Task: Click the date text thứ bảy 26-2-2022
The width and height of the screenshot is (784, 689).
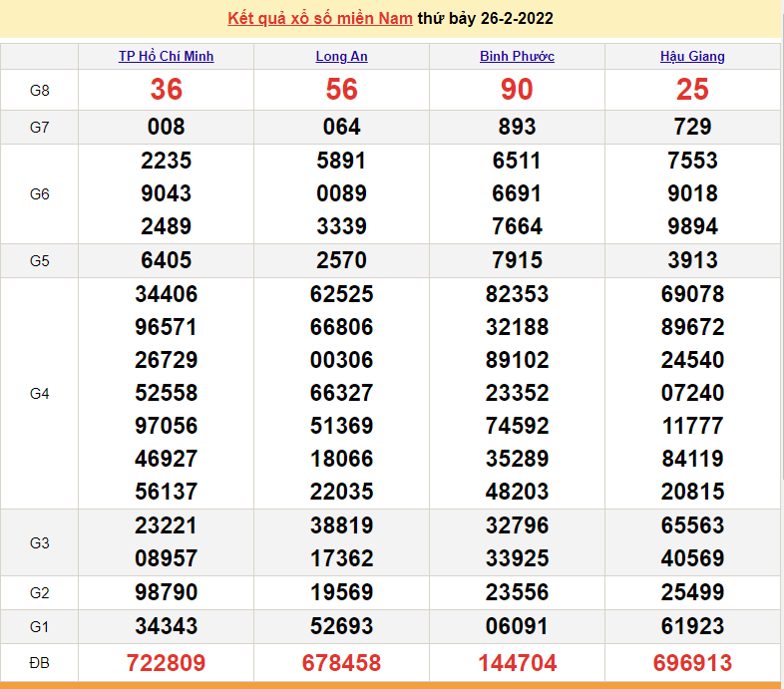Action: point(486,19)
